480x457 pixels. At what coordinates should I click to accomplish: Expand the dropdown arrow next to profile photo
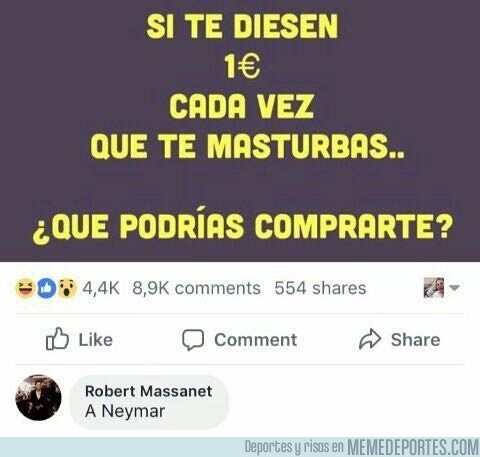[x=454, y=287]
